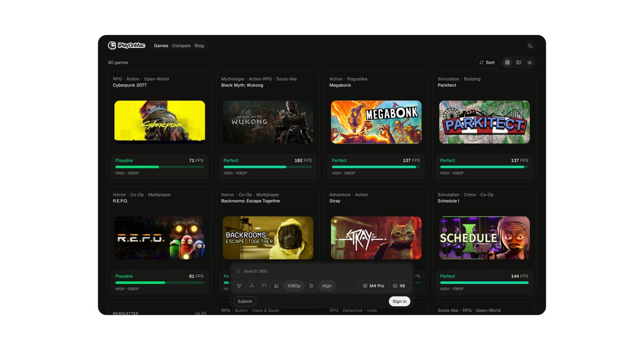Open the Backrooms: Escape Together cover image
644x350 pixels.
tap(268, 238)
